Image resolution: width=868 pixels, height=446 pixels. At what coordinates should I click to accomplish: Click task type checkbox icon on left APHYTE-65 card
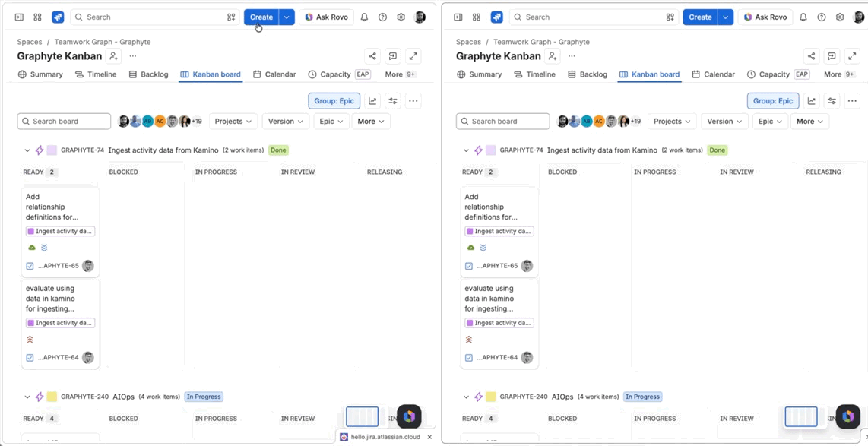click(x=30, y=266)
